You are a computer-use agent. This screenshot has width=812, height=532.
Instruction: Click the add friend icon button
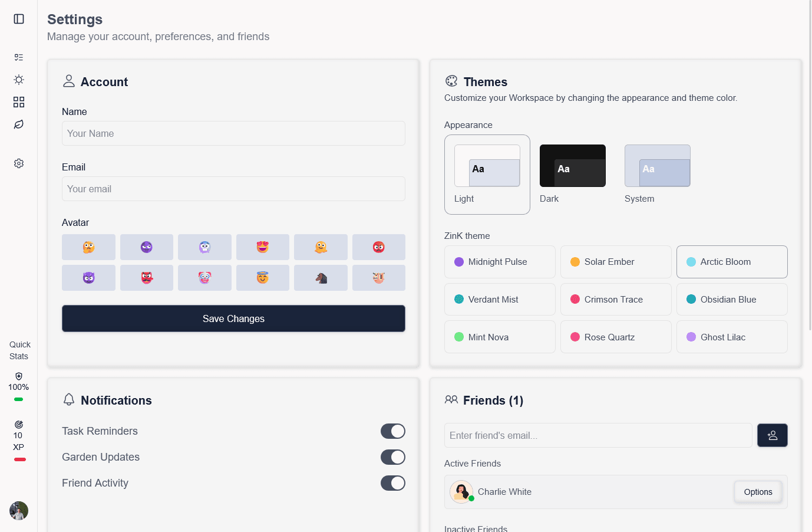point(772,435)
